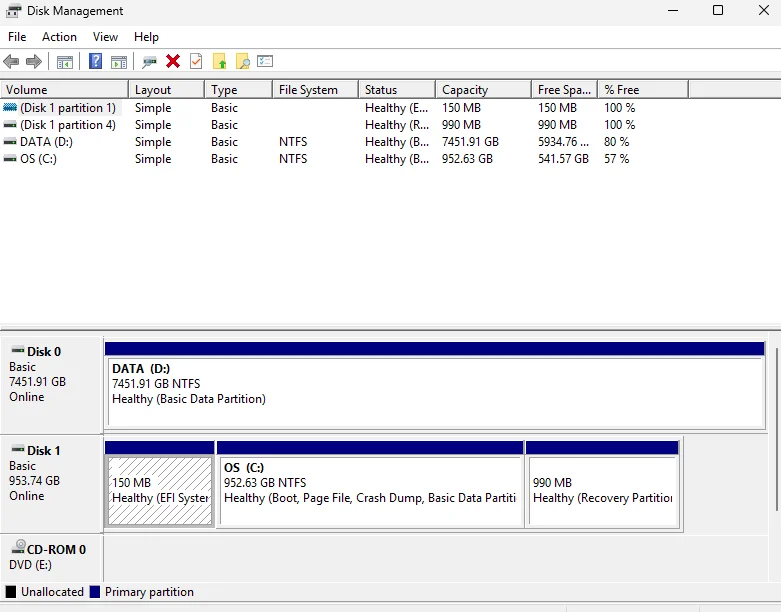Screen dimensions: 781x612
Task: Click the vertical scrollbar of the disk pane
Action: tap(776, 429)
